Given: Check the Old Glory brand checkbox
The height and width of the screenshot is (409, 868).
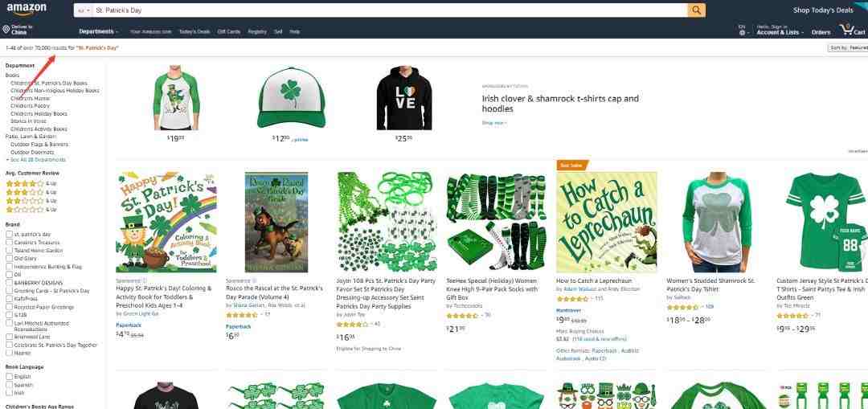Looking at the screenshot, I should 10,259.
